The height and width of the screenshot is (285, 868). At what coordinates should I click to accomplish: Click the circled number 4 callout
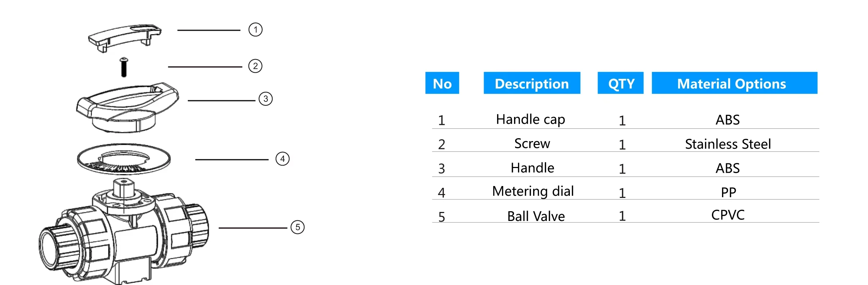click(x=282, y=159)
